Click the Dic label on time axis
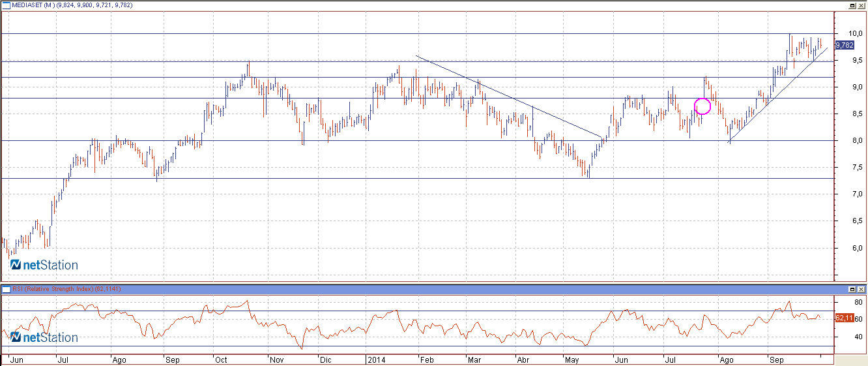Image resolution: width=868 pixels, height=366 pixels. (326, 359)
